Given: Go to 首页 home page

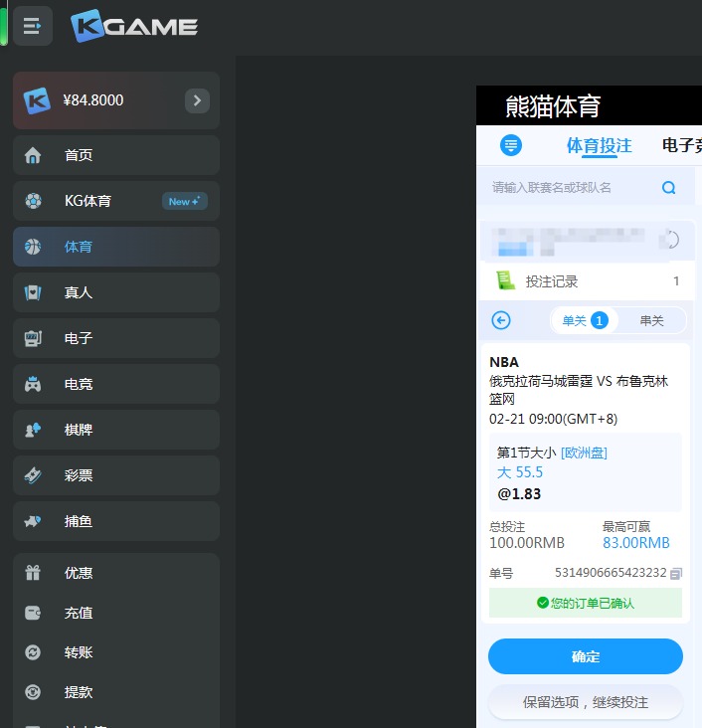Looking at the screenshot, I should (x=116, y=155).
